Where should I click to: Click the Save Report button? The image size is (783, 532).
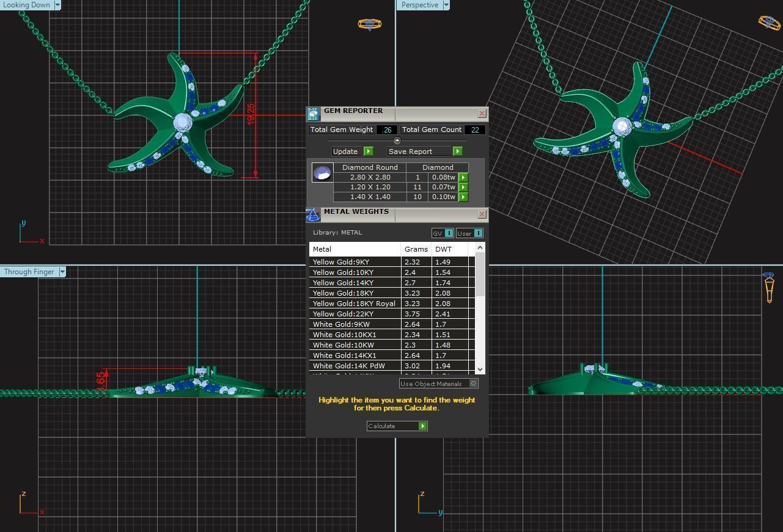pos(425,151)
